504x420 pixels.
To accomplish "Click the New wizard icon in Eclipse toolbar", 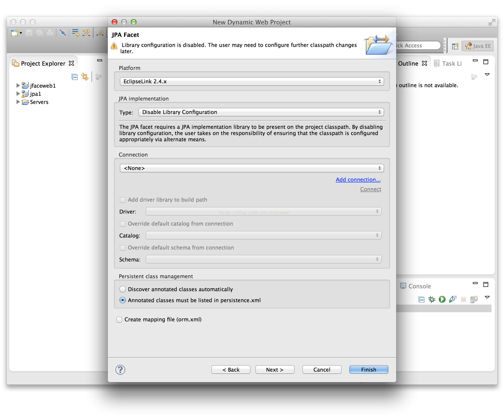I will tap(14, 33).
